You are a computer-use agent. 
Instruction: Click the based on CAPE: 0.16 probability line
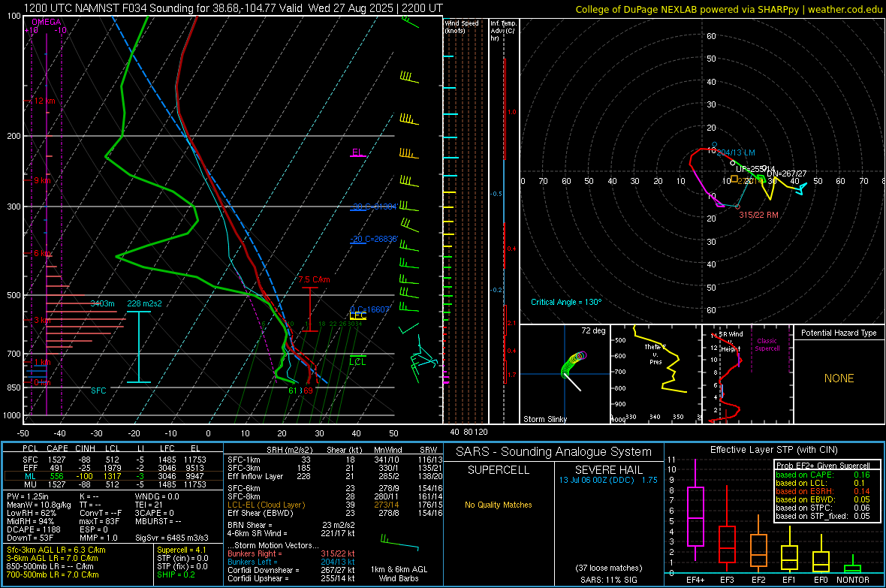[x=823, y=475]
